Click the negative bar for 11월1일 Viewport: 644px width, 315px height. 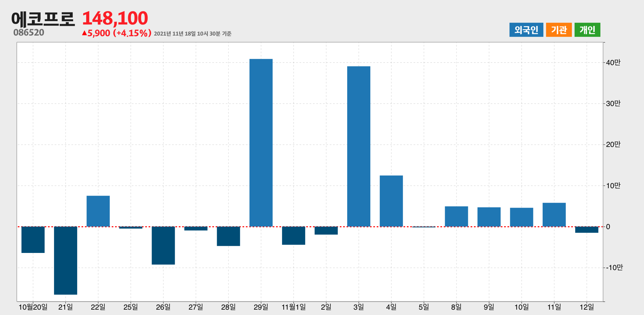(x=293, y=236)
